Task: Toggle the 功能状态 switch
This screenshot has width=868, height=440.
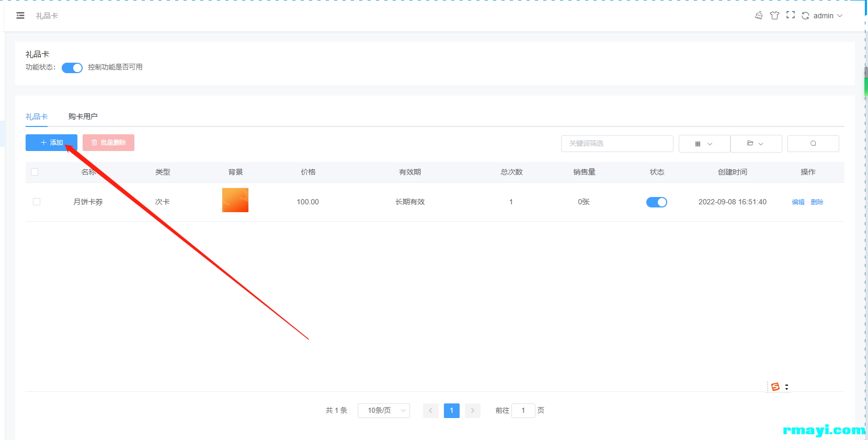Action: 72,68
